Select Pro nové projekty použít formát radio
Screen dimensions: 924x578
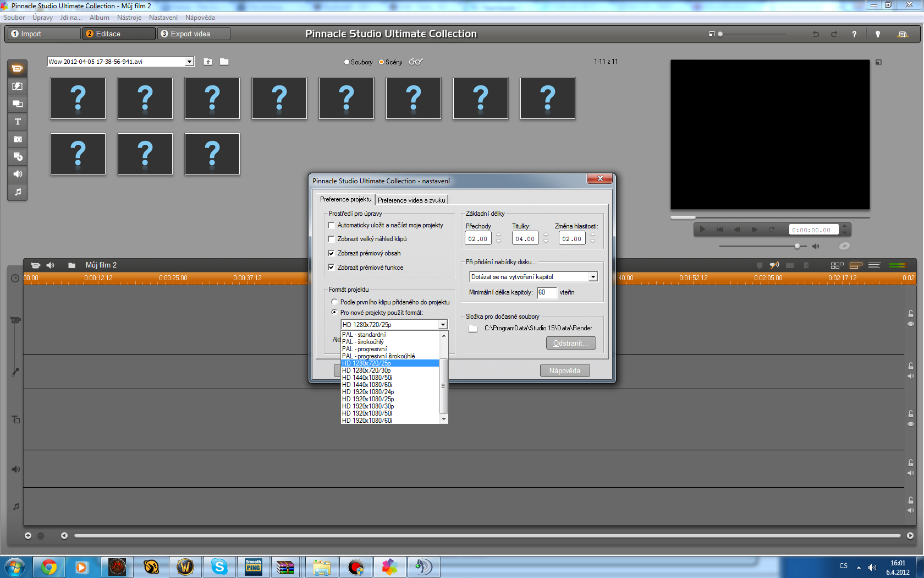click(x=334, y=313)
